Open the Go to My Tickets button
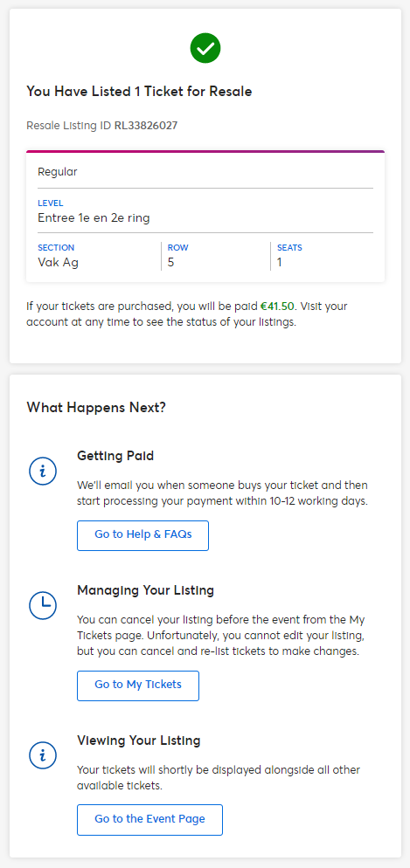The height and width of the screenshot is (868, 410). pos(138,685)
